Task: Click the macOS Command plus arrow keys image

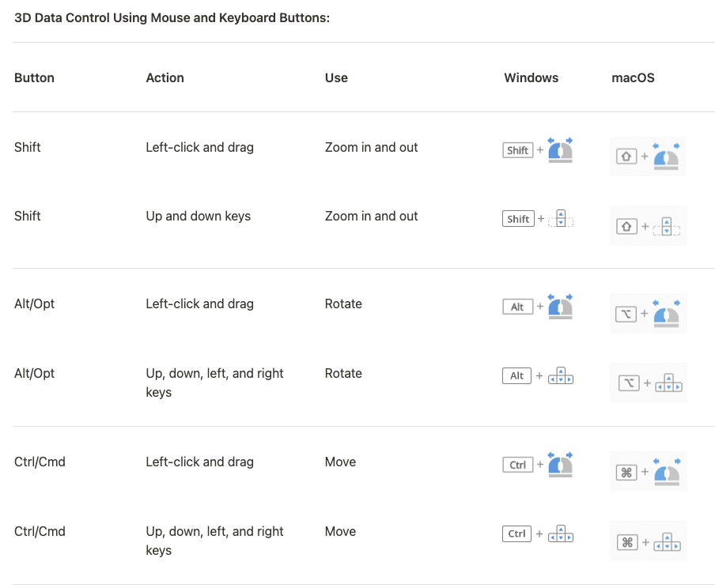Action: point(648,541)
